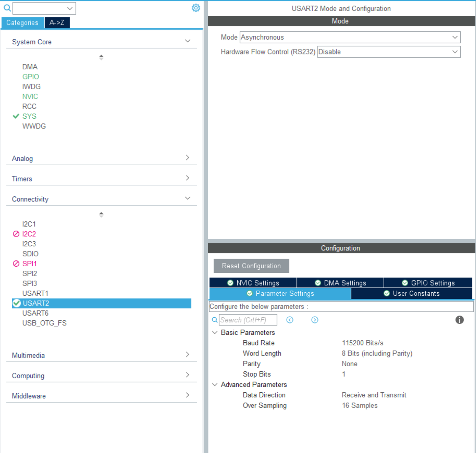Click the I2C2 conflict warning icon
476x453 pixels.
(x=16, y=234)
